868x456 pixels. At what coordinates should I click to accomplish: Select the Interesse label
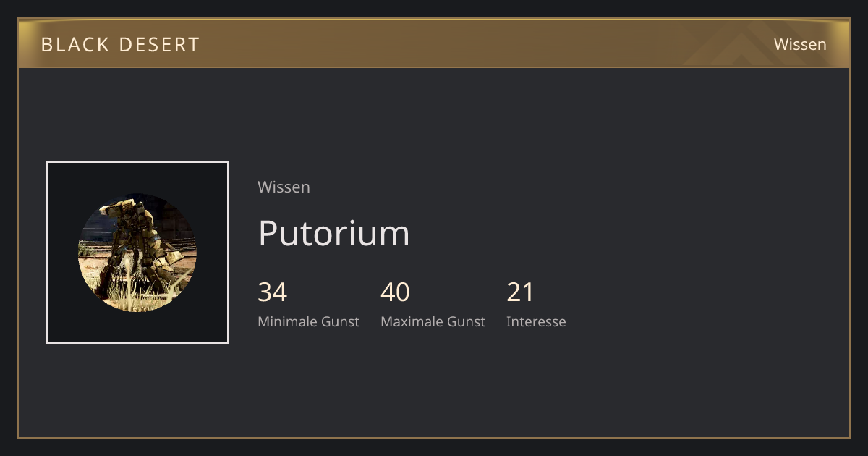point(536,321)
